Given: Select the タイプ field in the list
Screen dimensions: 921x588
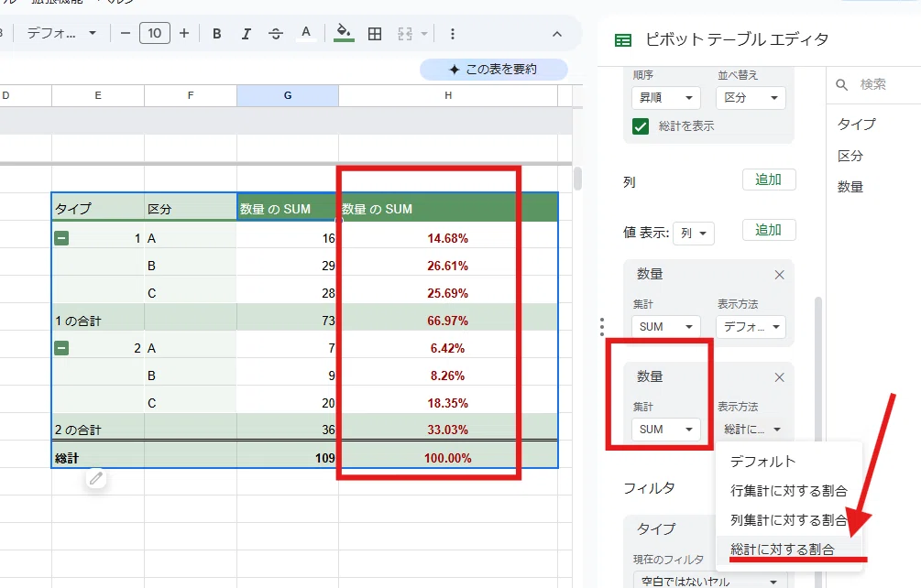Looking at the screenshot, I should click(x=856, y=124).
